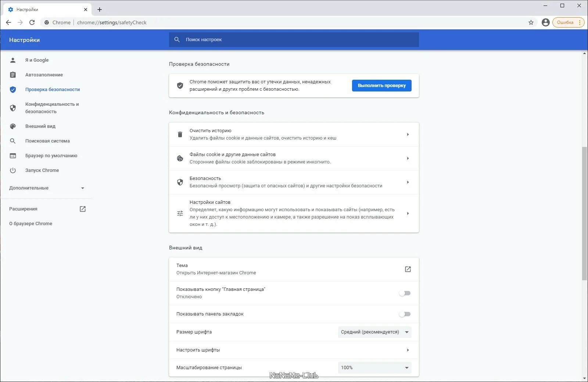
Task: Click the Ошибка error menu button
Action: pos(568,22)
